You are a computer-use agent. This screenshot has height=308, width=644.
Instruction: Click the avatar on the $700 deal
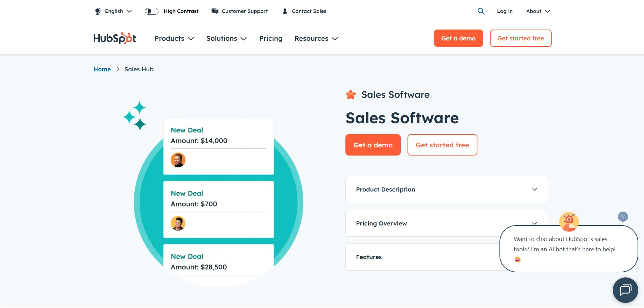178,223
